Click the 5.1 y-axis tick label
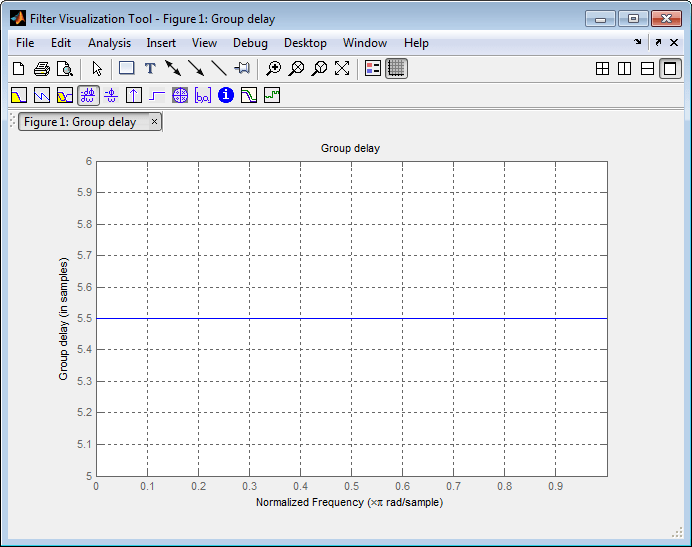Viewport: 692px width, 547px height. click(84, 444)
